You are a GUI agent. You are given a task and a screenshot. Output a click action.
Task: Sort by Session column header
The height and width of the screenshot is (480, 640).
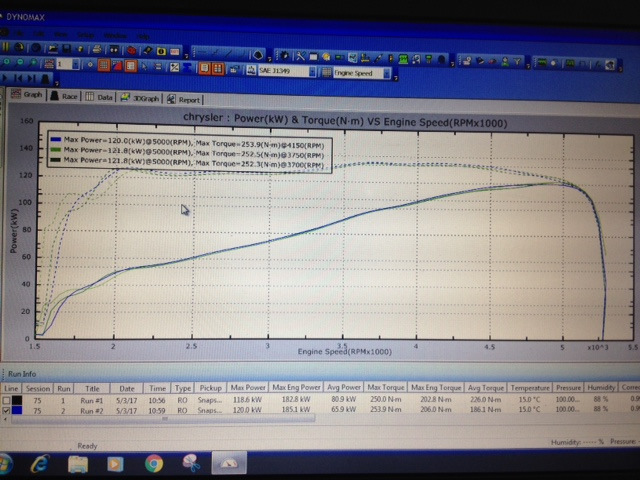(37, 389)
